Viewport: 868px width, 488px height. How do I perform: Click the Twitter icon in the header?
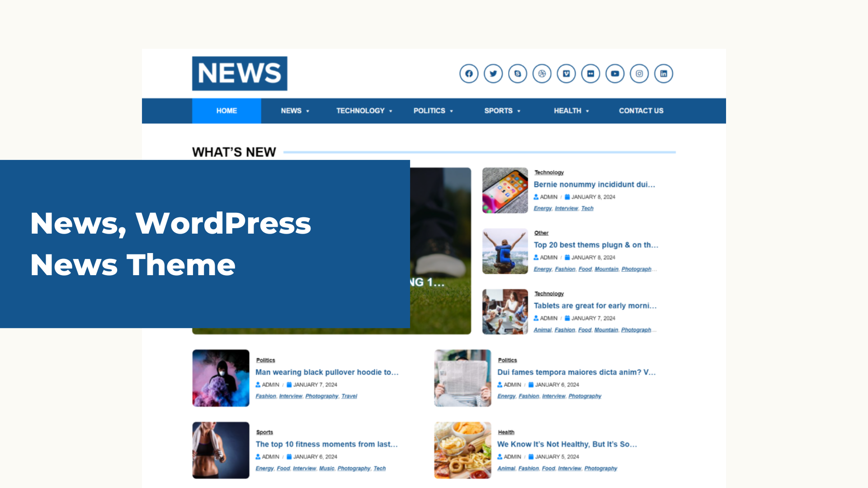493,74
